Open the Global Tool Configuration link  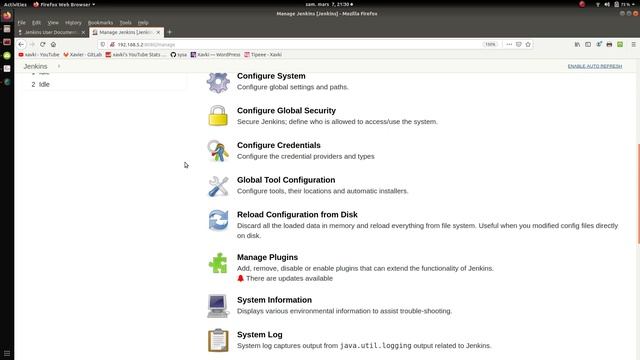pos(286,180)
